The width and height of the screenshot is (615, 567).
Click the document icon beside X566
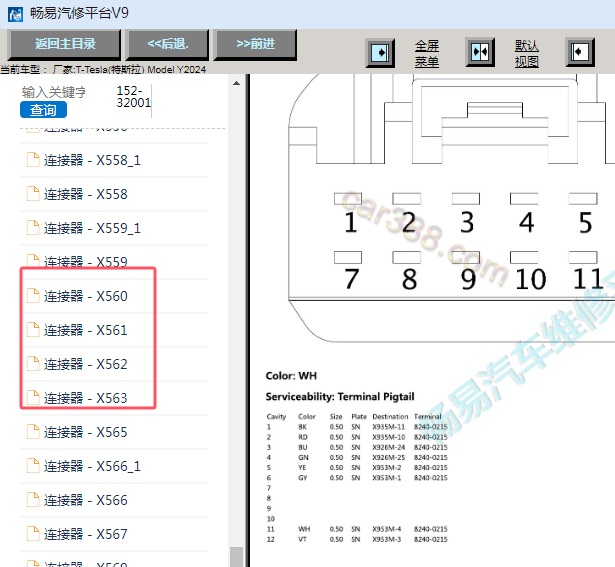33,500
